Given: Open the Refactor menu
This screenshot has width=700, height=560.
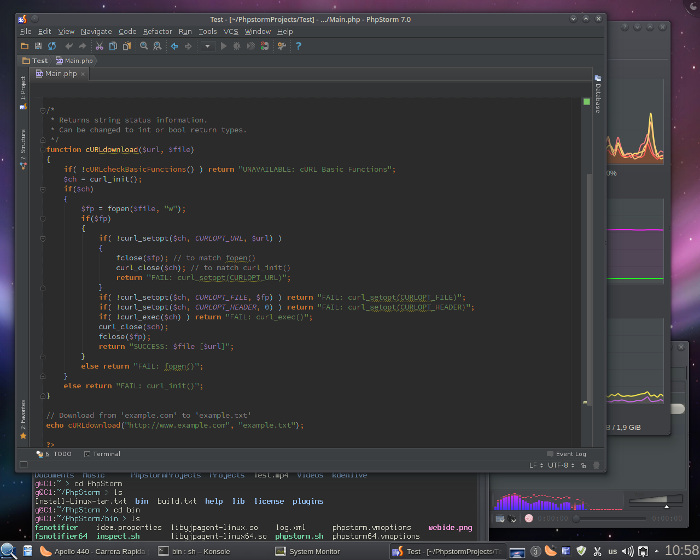Looking at the screenshot, I should pyautogui.click(x=157, y=31).
